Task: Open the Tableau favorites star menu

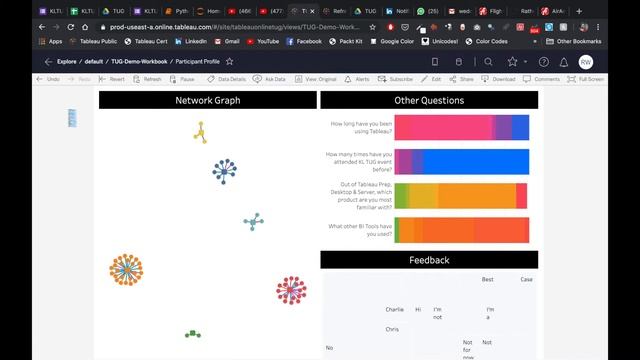Action: 512,62
